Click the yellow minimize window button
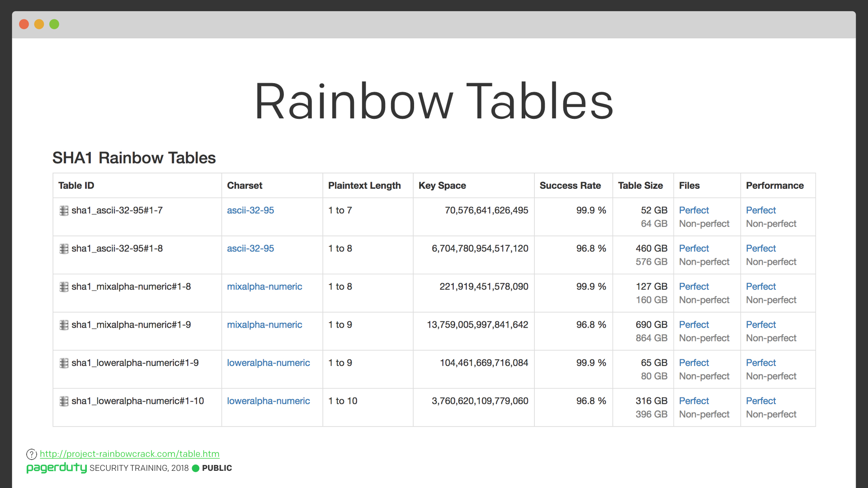The height and width of the screenshot is (488, 868). (x=39, y=24)
